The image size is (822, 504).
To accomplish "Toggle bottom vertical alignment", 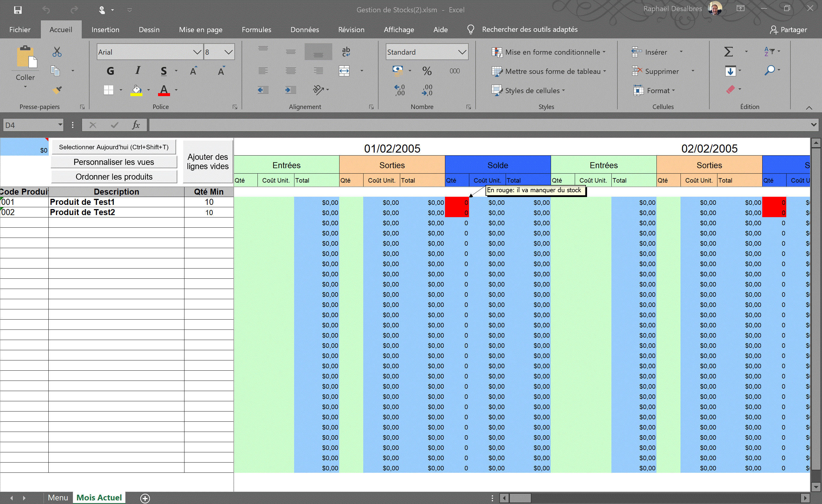I will pyautogui.click(x=318, y=52).
